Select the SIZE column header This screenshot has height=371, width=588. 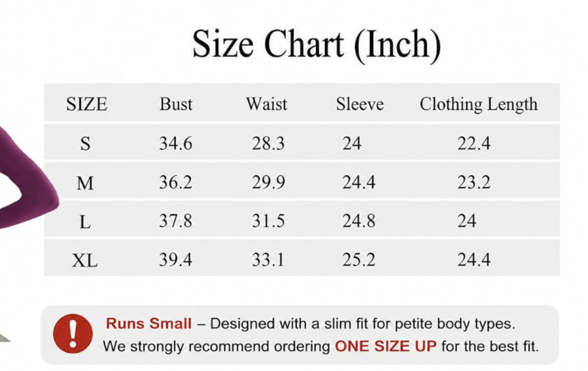(x=87, y=104)
